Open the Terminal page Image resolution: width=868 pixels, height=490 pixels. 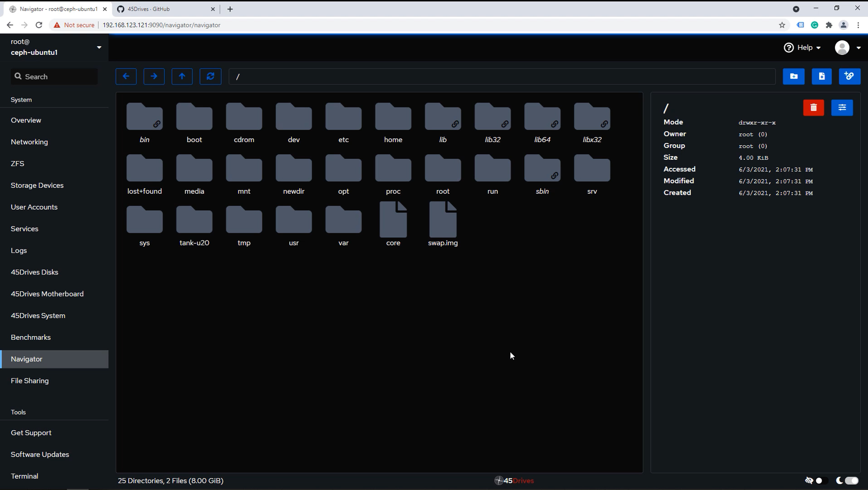click(54, 476)
